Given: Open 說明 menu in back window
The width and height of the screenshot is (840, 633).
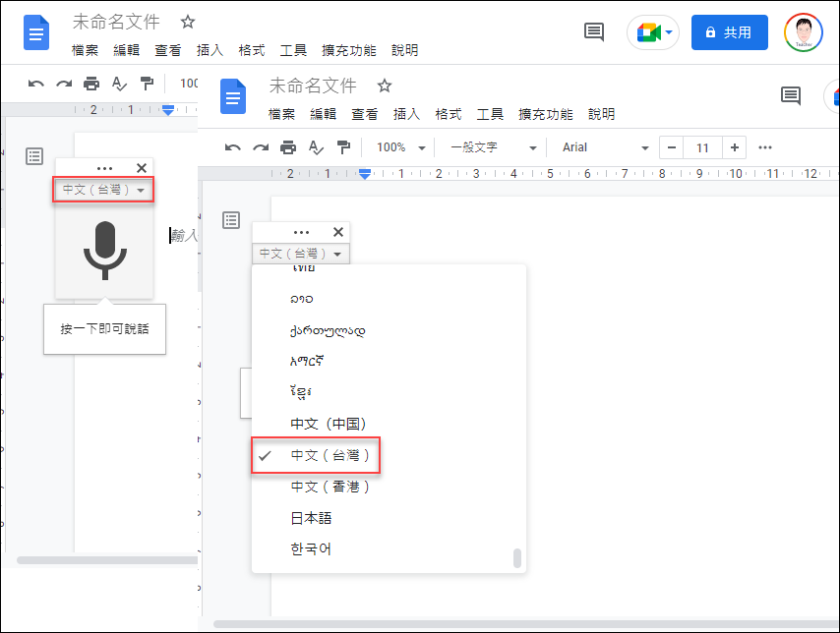Looking at the screenshot, I should (x=404, y=50).
